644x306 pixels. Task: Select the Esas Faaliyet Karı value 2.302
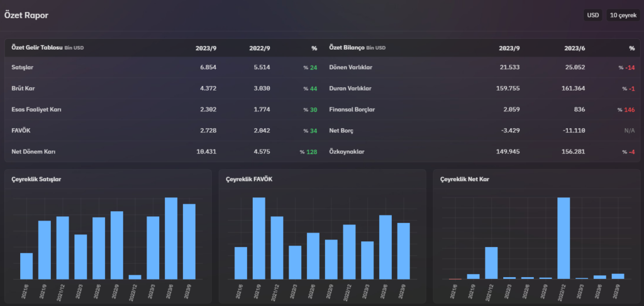[208, 109]
